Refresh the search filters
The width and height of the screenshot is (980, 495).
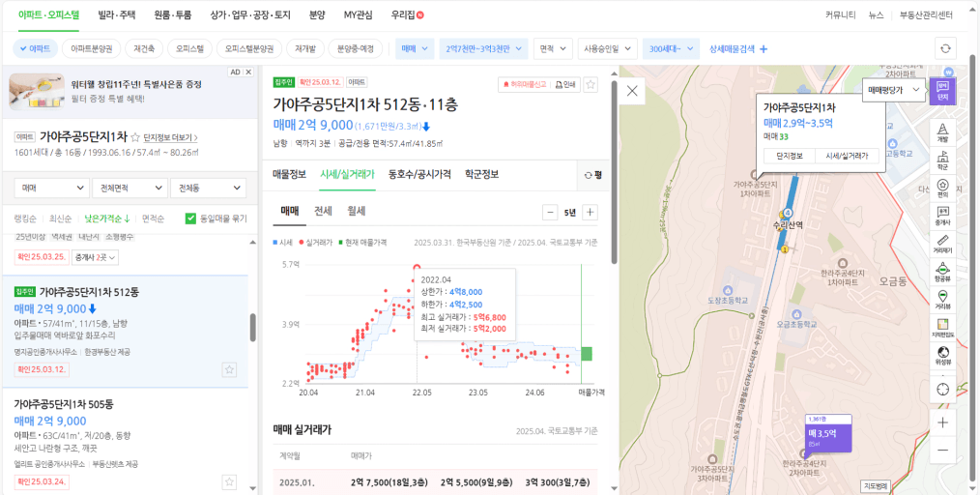(945, 48)
